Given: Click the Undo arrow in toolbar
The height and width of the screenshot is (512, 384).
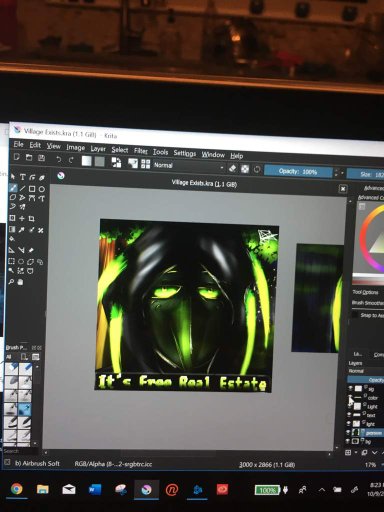Looking at the screenshot, I should pyautogui.click(x=59, y=159).
